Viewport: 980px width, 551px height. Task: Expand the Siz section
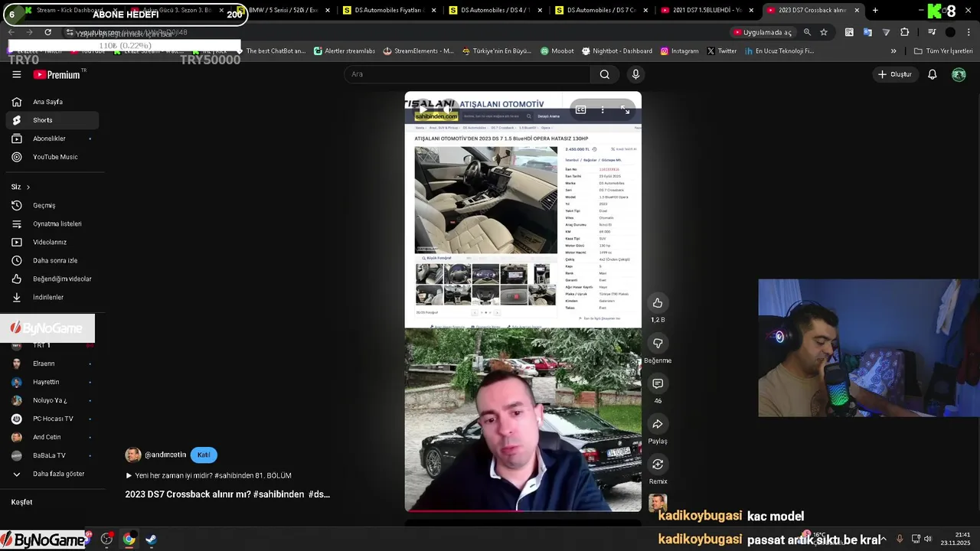21,187
